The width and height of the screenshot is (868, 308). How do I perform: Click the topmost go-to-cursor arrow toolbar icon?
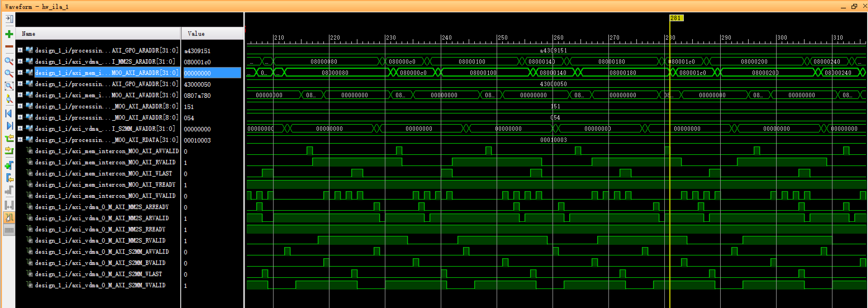click(9, 19)
